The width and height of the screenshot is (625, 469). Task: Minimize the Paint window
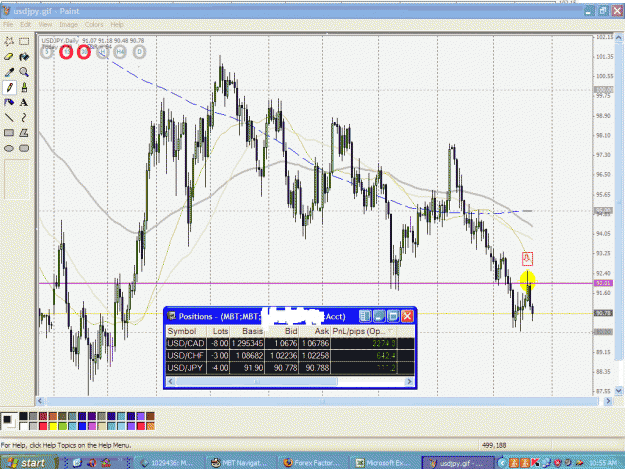[589, 11]
